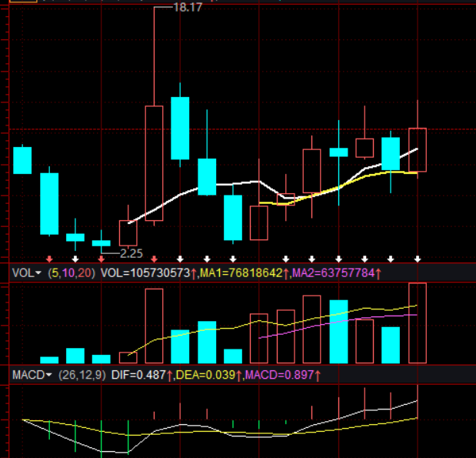Select the rightmost hollow red volume bar
Screen dimensions: 476x458
pyautogui.click(x=418, y=323)
